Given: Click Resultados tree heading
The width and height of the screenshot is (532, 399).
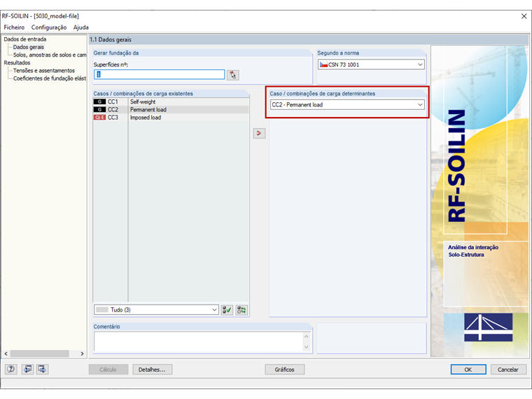Looking at the screenshot, I should pyautogui.click(x=17, y=63).
